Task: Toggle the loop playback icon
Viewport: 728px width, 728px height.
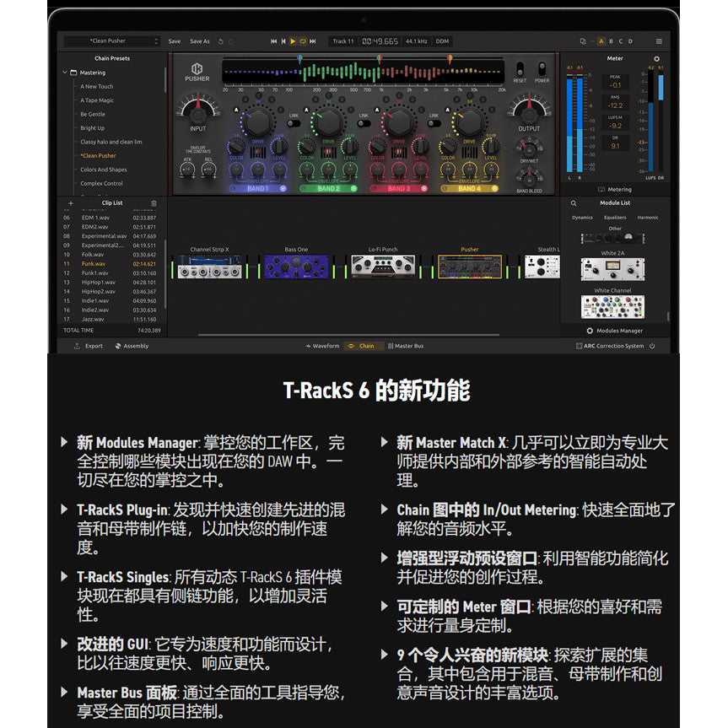Action: click(303, 41)
